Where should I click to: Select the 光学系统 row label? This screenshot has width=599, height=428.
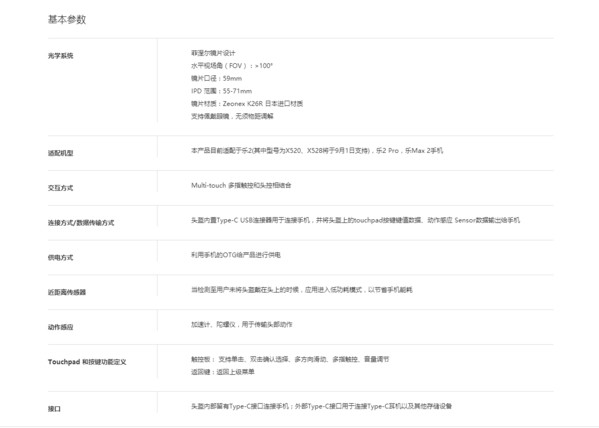tap(60, 55)
